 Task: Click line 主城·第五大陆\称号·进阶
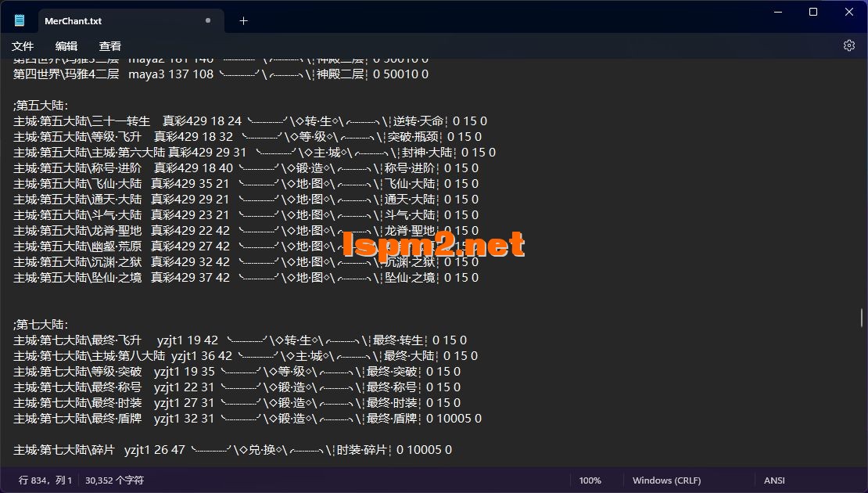(x=246, y=167)
